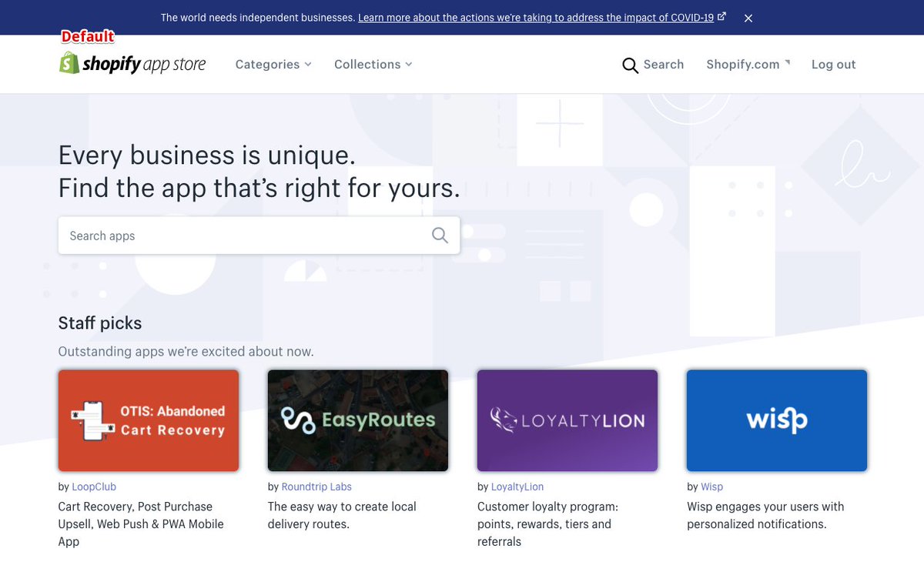Click the Staff picks heading
This screenshot has height=572, width=924.
pos(100,323)
